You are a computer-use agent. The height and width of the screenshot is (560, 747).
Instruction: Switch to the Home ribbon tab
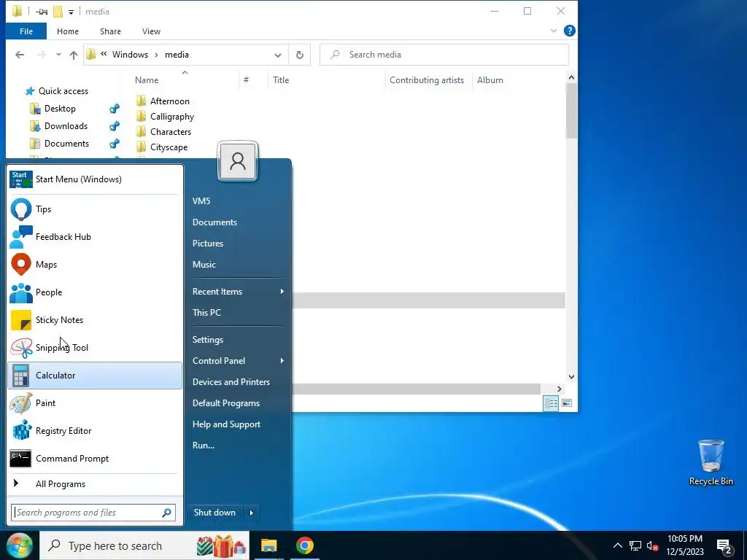coord(68,31)
